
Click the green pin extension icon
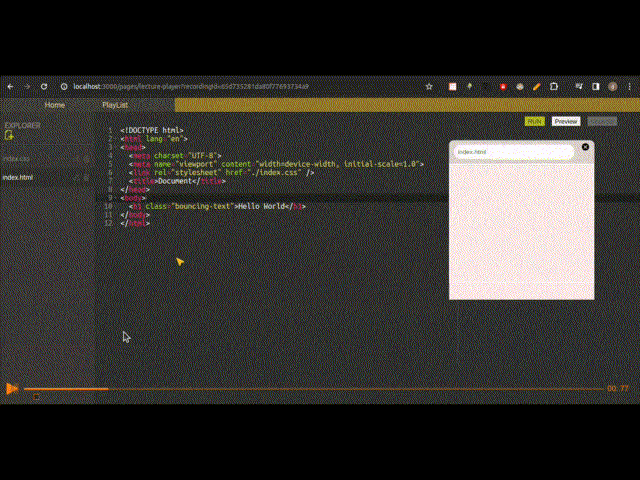click(469, 87)
